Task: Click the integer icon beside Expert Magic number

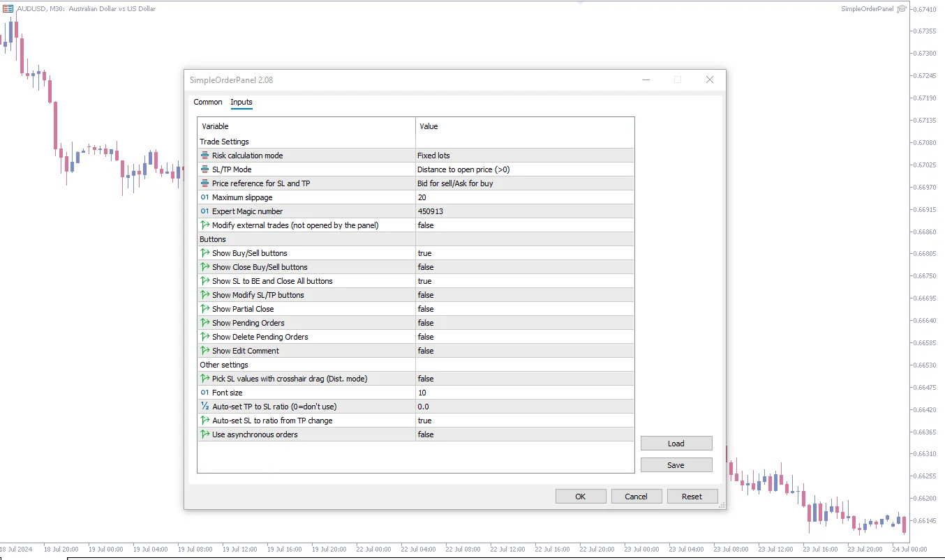Action: click(204, 211)
